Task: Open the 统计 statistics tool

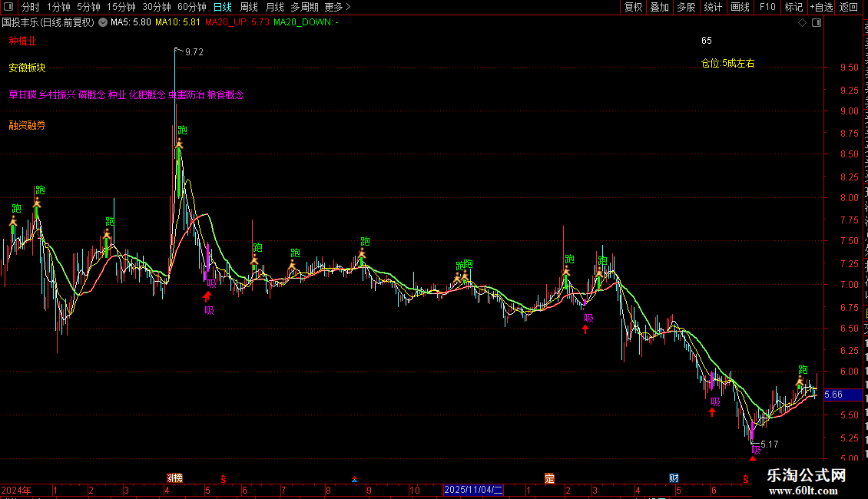Action: pyautogui.click(x=713, y=7)
